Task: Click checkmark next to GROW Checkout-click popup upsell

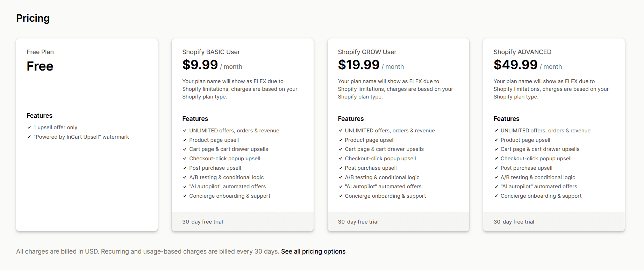Action: coord(341,159)
